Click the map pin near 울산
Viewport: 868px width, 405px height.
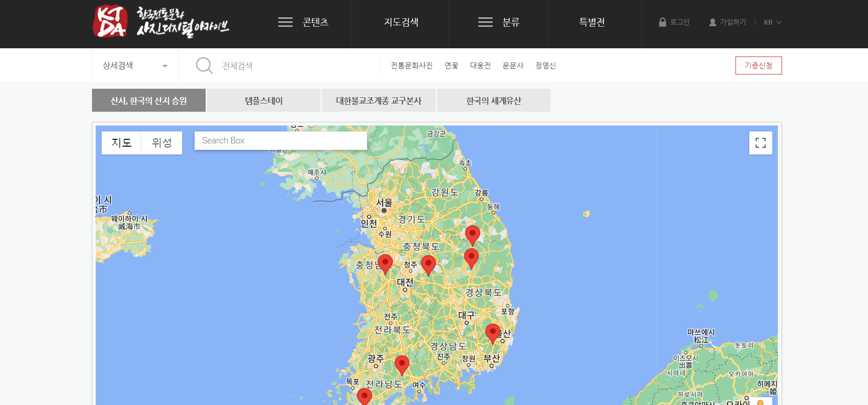tap(493, 332)
